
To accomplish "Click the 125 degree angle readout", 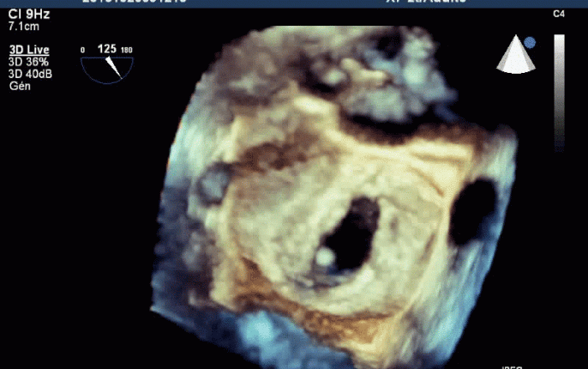I will coord(107,49).
